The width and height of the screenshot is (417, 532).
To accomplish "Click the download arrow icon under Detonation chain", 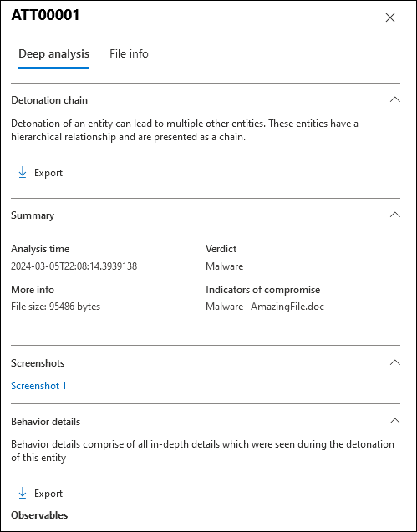I will coord(23,172).
